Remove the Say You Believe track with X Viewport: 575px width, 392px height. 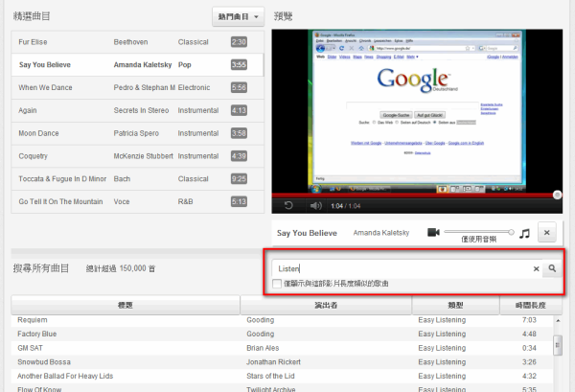(x=547, y=233)
